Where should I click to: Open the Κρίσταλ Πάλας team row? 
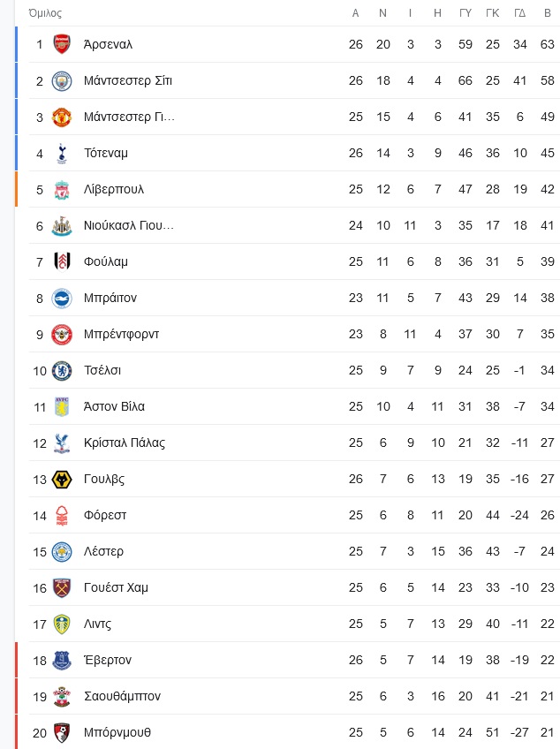coord(294,443)
